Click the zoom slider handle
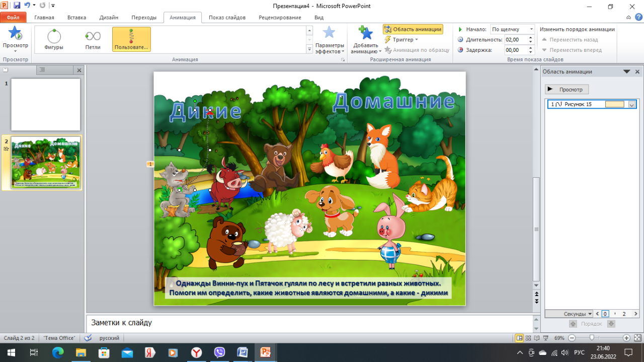Screen dimensions: 644x362 pos(592,338)
